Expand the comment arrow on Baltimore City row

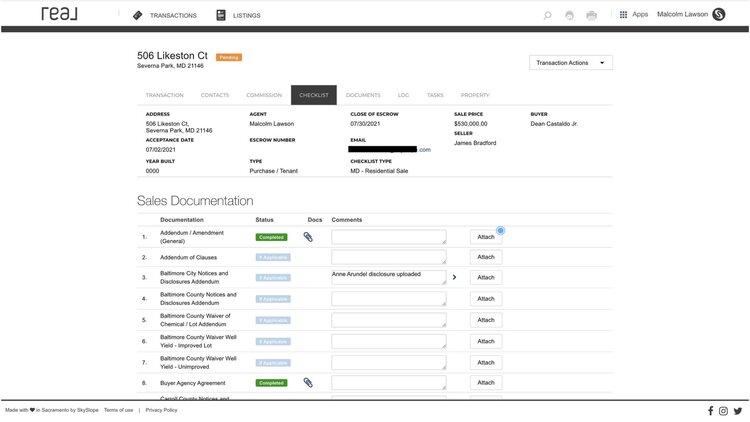[x=454, y=277]
